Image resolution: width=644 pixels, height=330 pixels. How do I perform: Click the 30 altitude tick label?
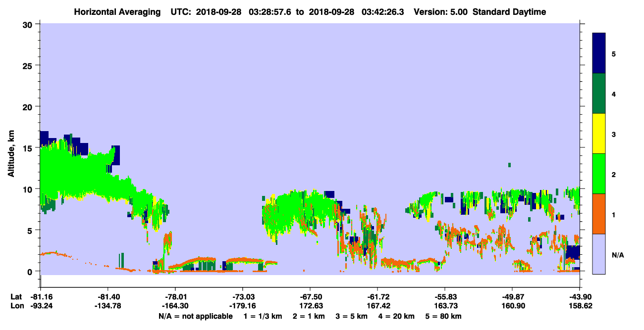(29, 24)
